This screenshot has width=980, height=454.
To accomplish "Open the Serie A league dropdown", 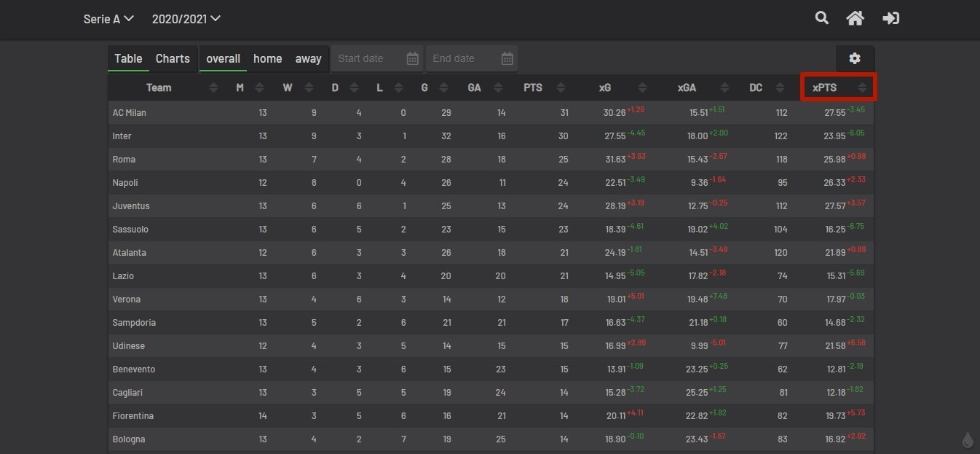I will click(108, 19).
